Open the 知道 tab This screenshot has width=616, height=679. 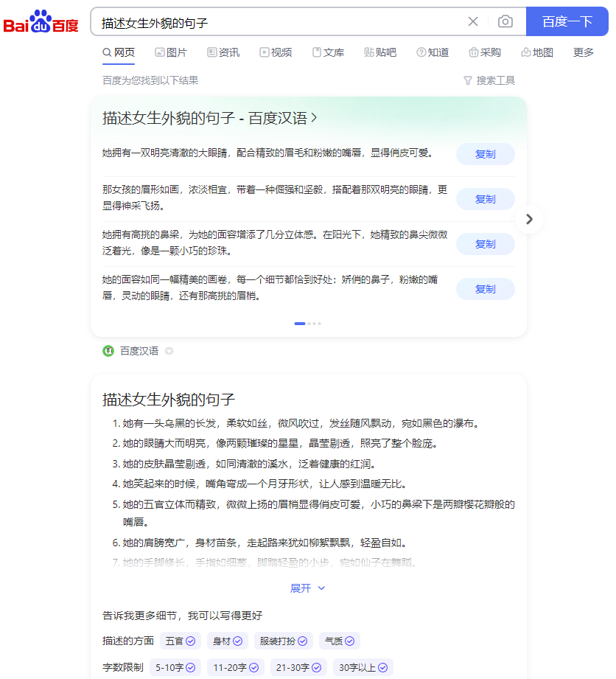pyautogui.click(x=433, y=53)
